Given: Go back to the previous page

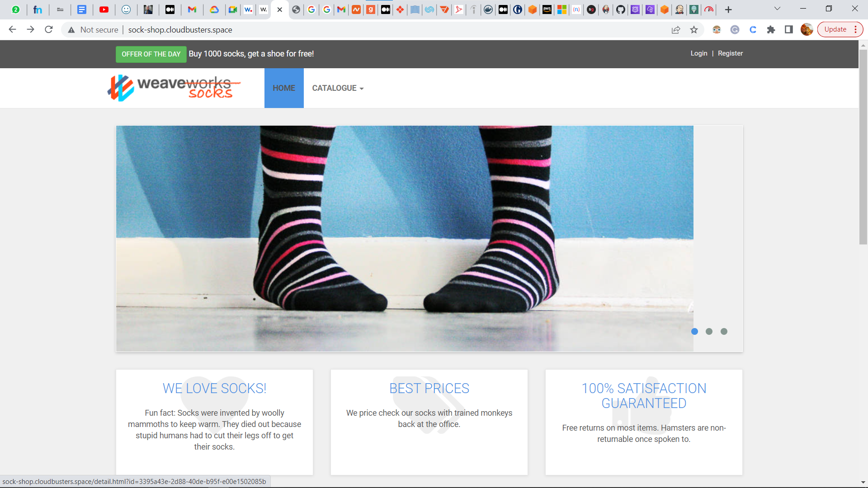Looking at the screenshot, I should [12, 29].
